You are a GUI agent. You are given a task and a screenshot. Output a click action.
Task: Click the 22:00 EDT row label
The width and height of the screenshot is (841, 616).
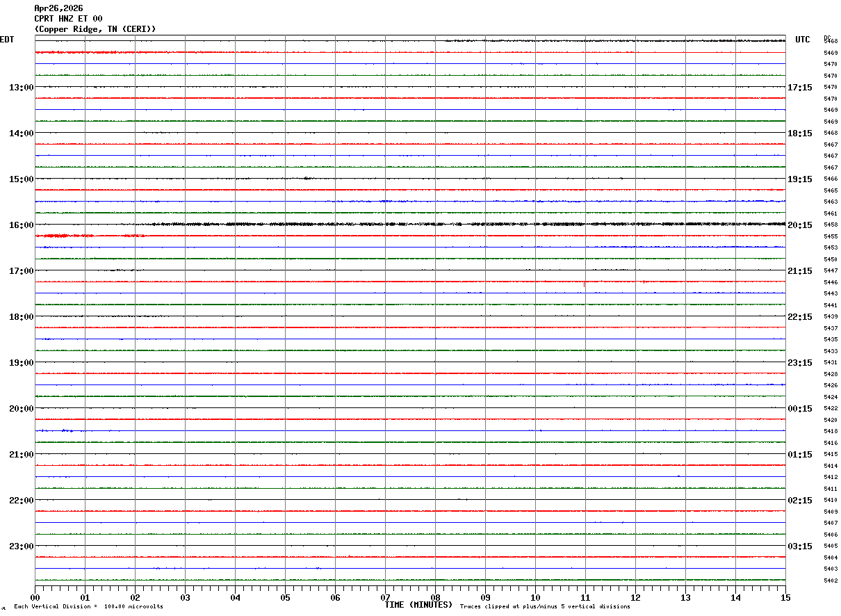click(21, 500)
